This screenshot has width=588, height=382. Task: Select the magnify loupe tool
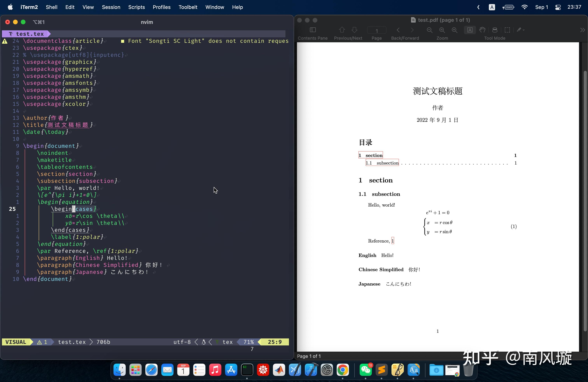tap(495, 30)
